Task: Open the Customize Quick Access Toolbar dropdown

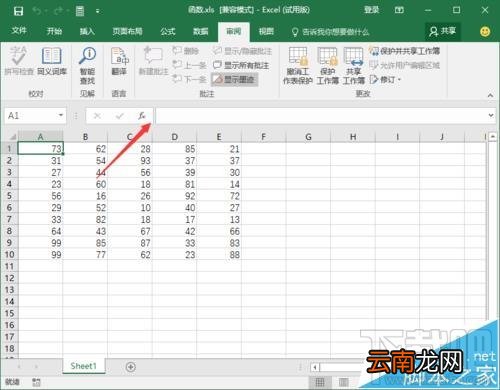Action: pos(98,12)
